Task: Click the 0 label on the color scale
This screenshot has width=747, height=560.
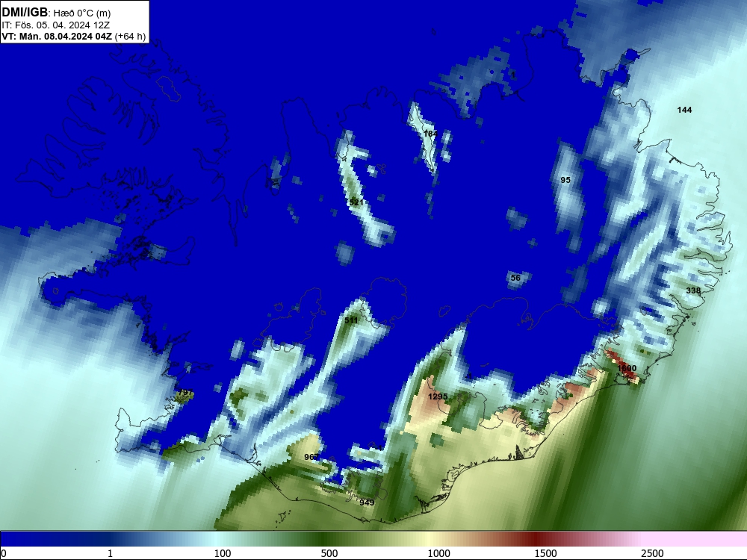Action: point(4,553)
